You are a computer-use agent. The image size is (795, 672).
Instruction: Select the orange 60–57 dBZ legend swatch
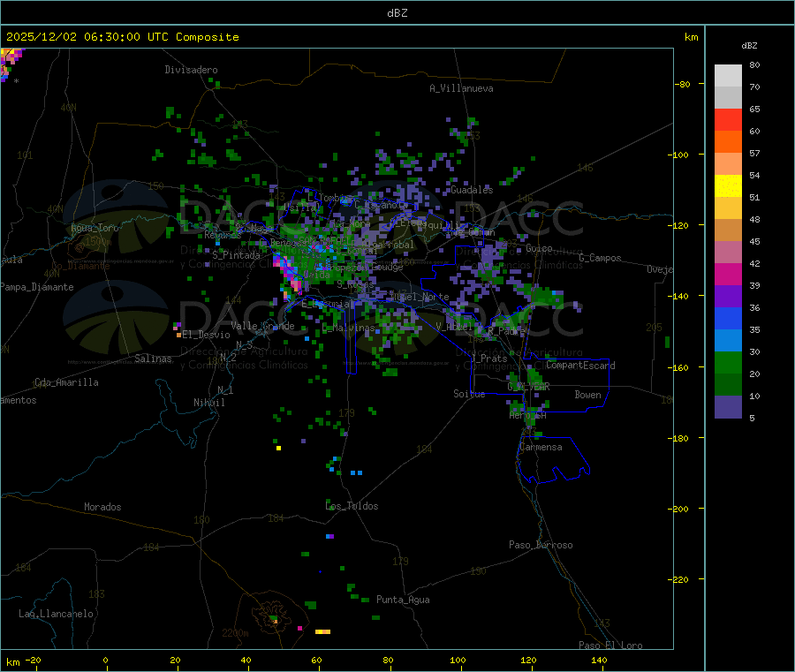[728, 142]
